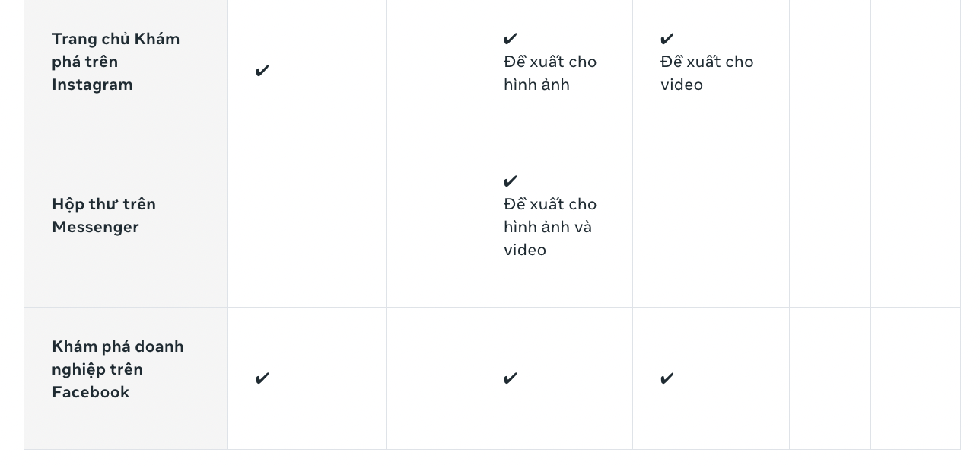980x466 pixels.
Task: Click the empty cell right after 'Đề xuất cho video'
Action: 830,71
